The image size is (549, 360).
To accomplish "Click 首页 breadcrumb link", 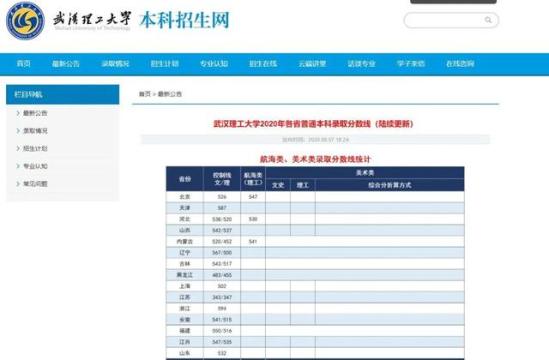I will pos(145,94).
